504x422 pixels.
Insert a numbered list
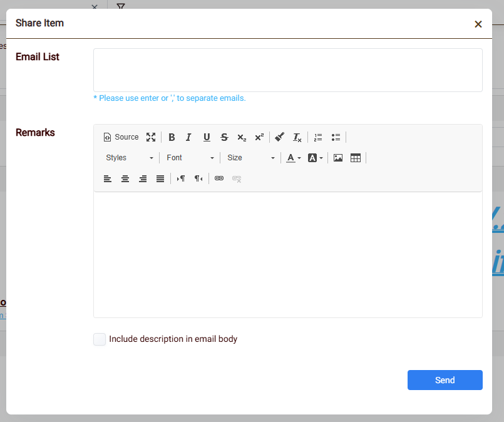coord(318,137)
